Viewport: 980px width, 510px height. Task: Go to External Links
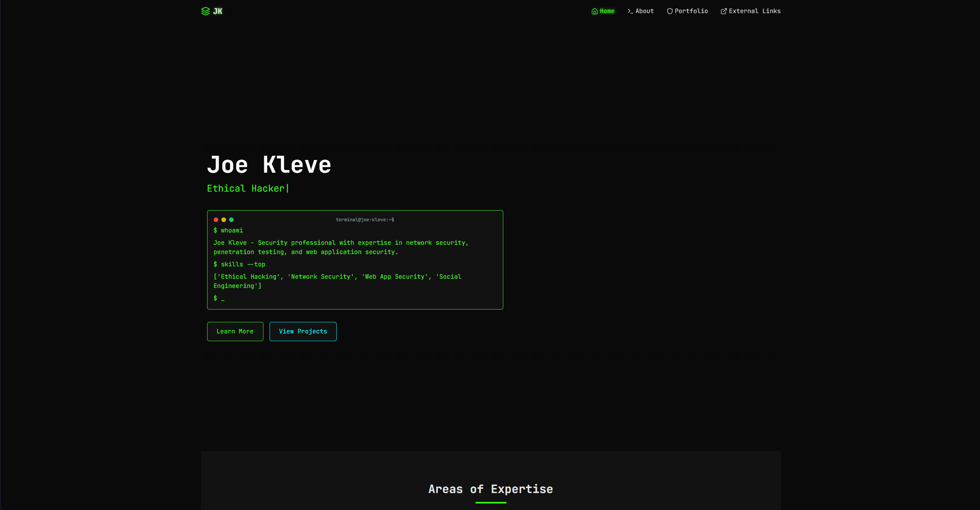(754, 11)
